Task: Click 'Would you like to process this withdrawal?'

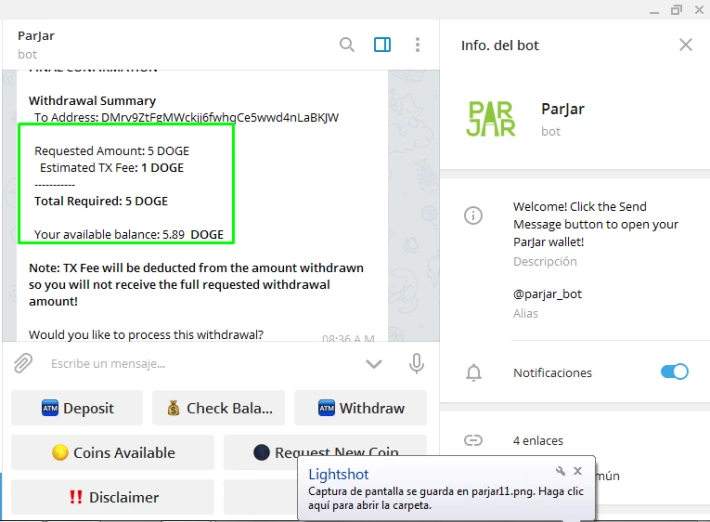Action: click(x=146, y=335)
